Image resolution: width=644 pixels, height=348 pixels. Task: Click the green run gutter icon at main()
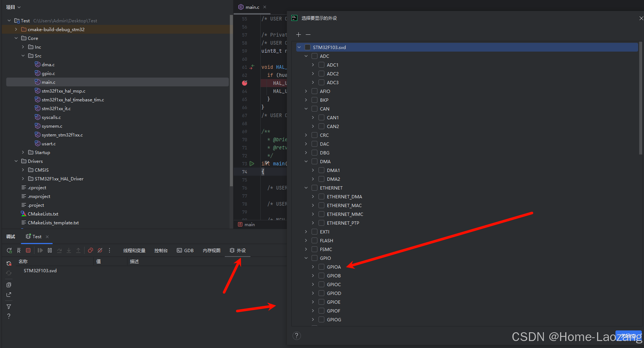click(252, 164)
